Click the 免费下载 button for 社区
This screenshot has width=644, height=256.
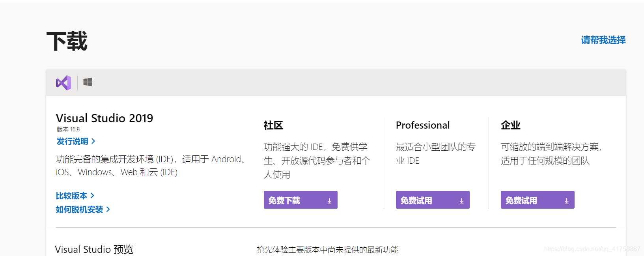pos(301,200)
